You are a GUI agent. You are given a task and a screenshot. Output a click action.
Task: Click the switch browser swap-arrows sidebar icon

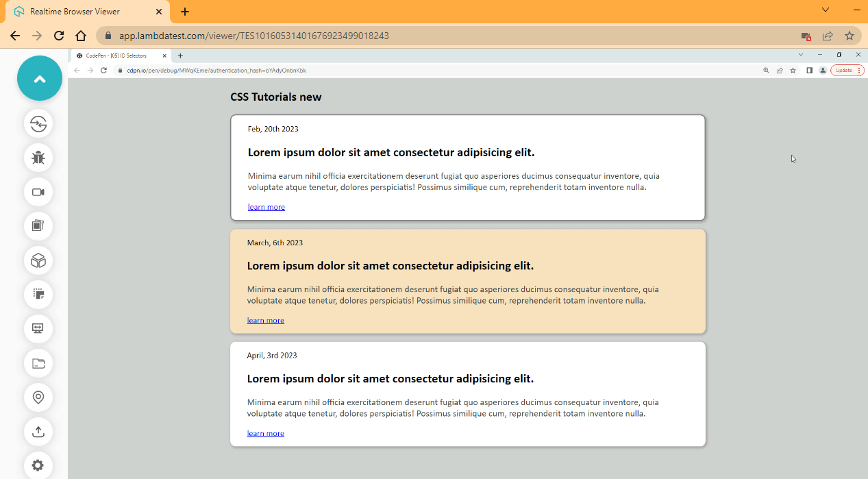click(x=38, y=123)
